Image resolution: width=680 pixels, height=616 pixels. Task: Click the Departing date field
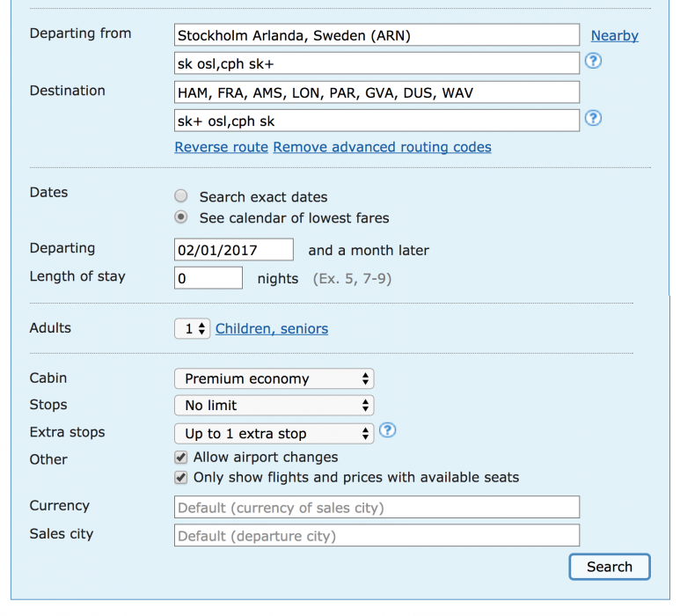click(x=234, y=250)
